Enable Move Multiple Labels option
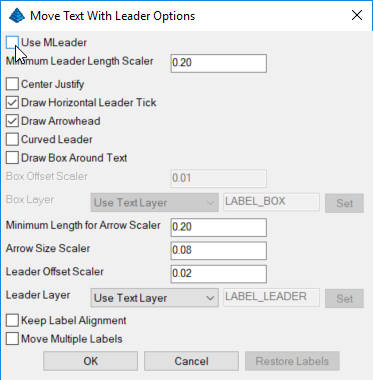Image resolution: width=373 pixels, height=380 pixels. [12, 339]
